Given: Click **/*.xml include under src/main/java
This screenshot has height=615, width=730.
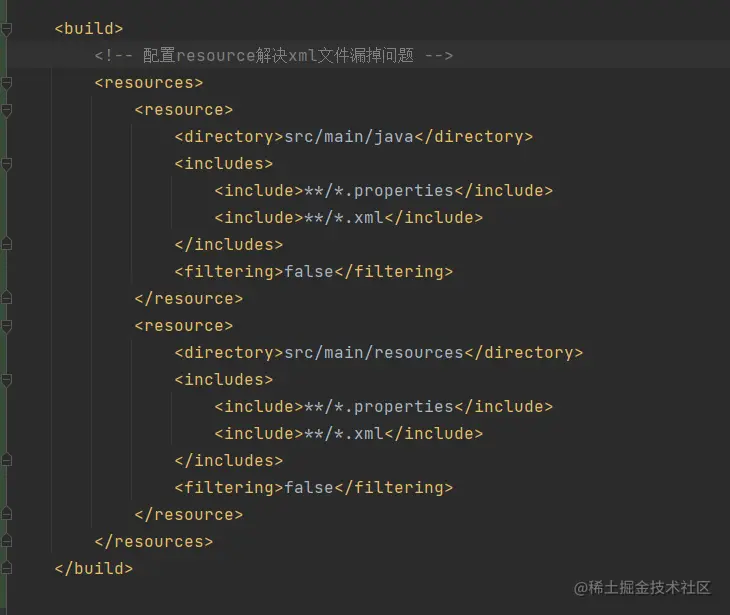Looking at the screenshot, I should pos(344,217).
